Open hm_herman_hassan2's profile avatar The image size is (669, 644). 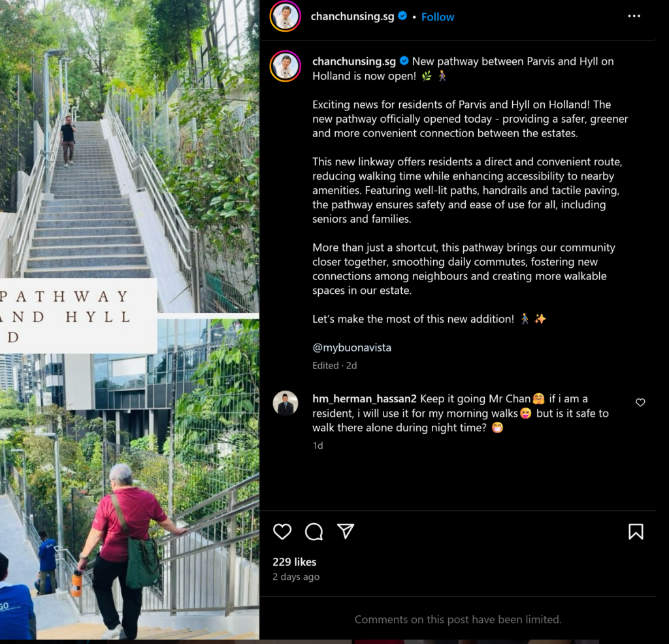tap(286, 403)
